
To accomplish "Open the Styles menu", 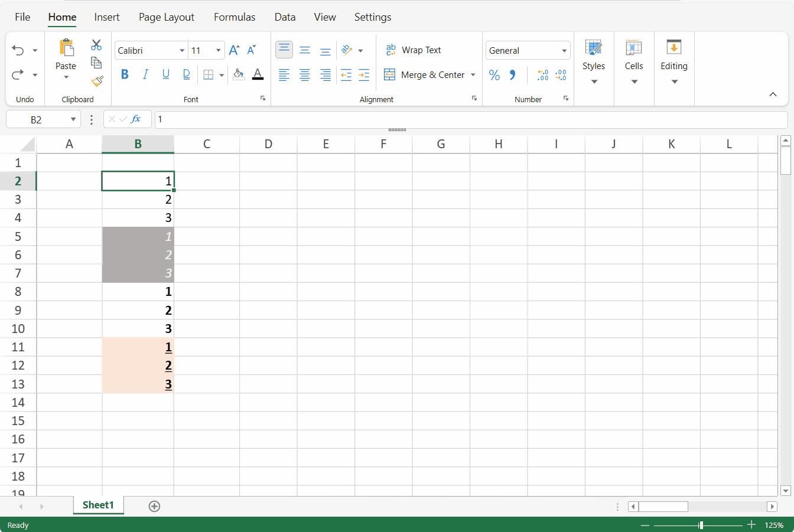I will pyautogui.click(x=594, y=62).
